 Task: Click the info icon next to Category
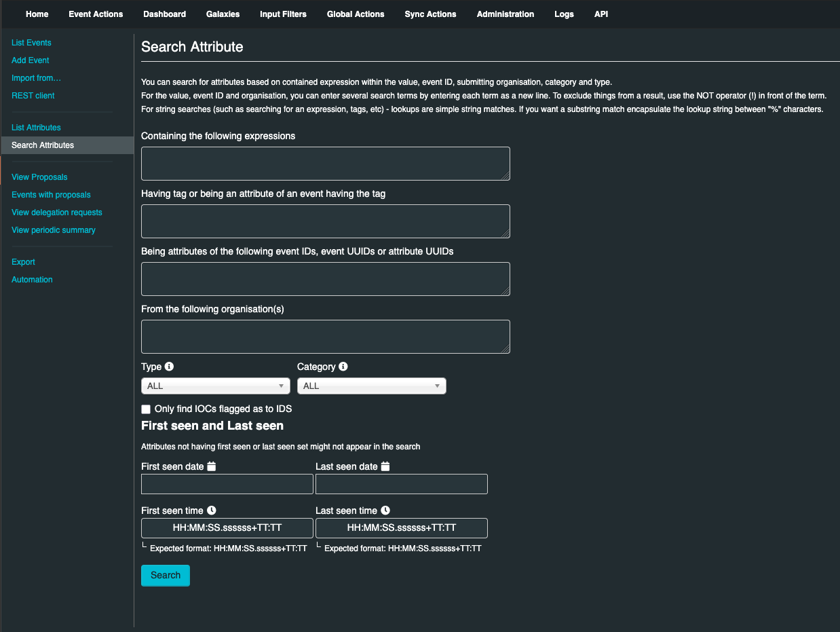[x=343, y=367]
